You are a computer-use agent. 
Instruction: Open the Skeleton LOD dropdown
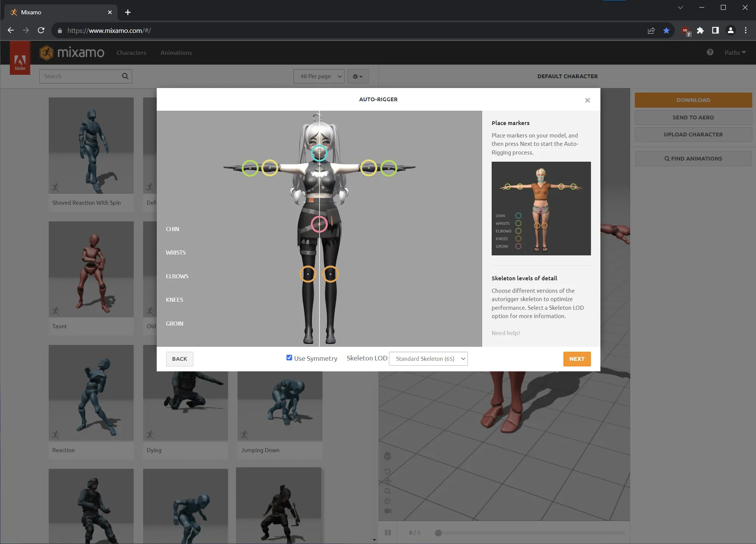(x=428, y=359)
